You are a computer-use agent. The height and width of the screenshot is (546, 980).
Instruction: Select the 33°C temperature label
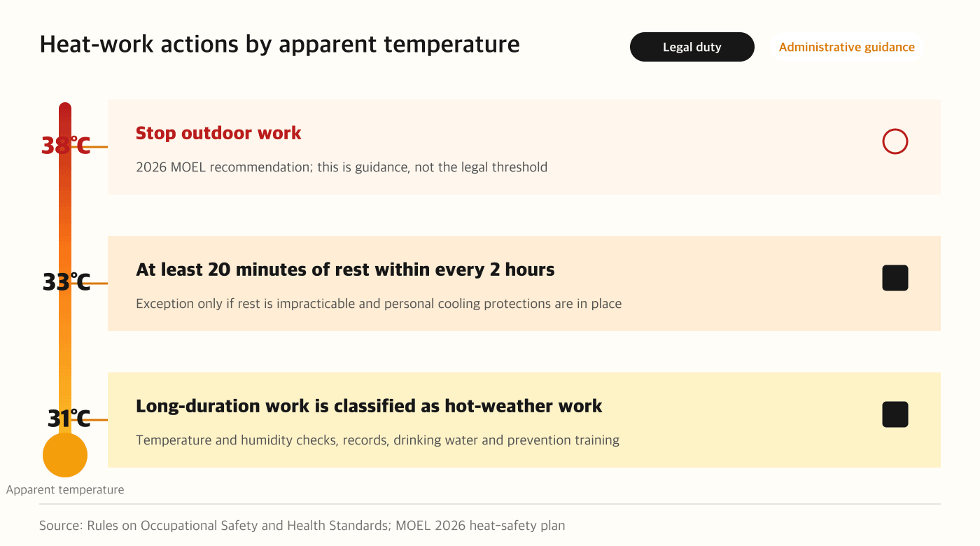coord(66,282)
